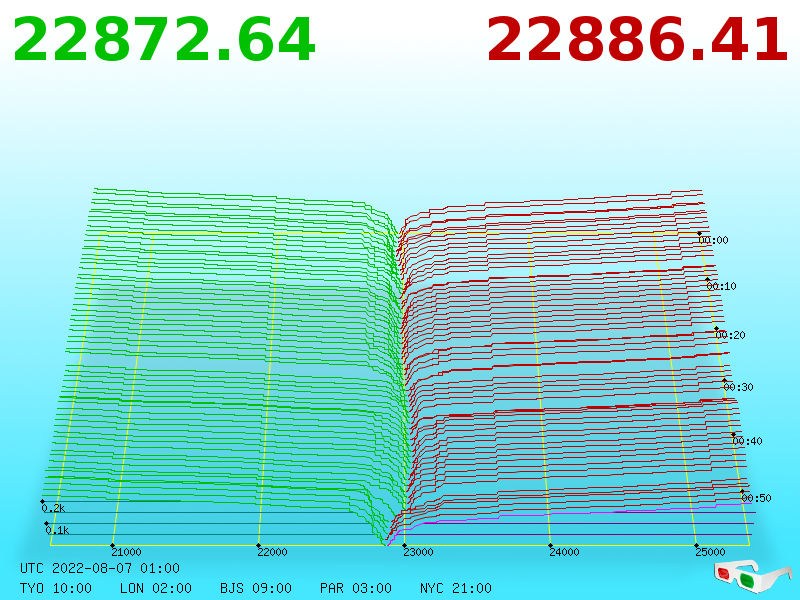Click the 00:30 time axis marker
Viewport: 800px width, 600px height.
[x=738, y=387]
